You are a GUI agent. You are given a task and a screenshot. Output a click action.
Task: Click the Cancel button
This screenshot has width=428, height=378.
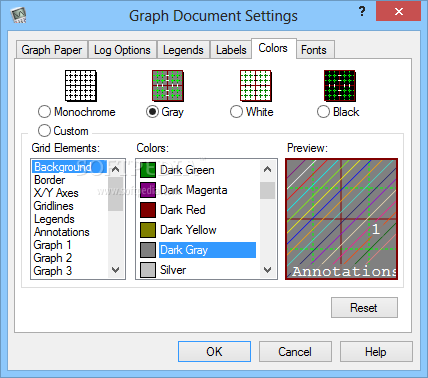(295, 351)
